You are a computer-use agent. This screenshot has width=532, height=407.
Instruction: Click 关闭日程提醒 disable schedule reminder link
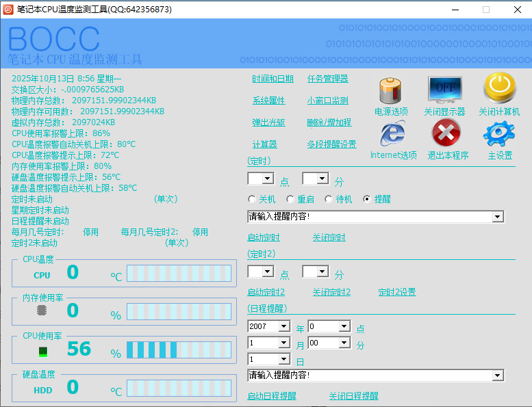pyautogui.click(x=353, y=396)
